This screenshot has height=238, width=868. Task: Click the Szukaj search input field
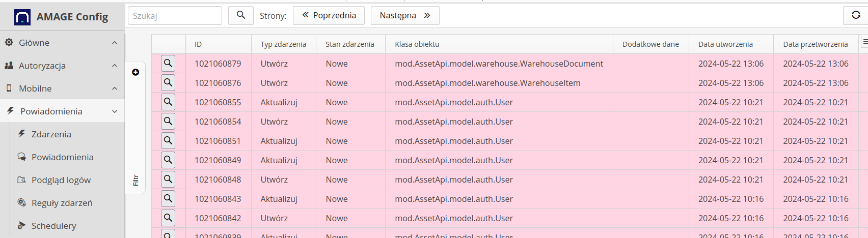[x=175, y=16]
